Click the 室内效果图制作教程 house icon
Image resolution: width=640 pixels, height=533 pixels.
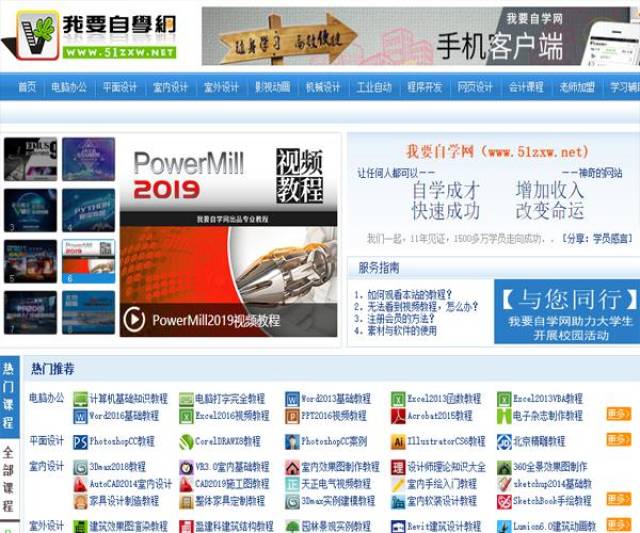pyautogui.click(x=292, y=467)
